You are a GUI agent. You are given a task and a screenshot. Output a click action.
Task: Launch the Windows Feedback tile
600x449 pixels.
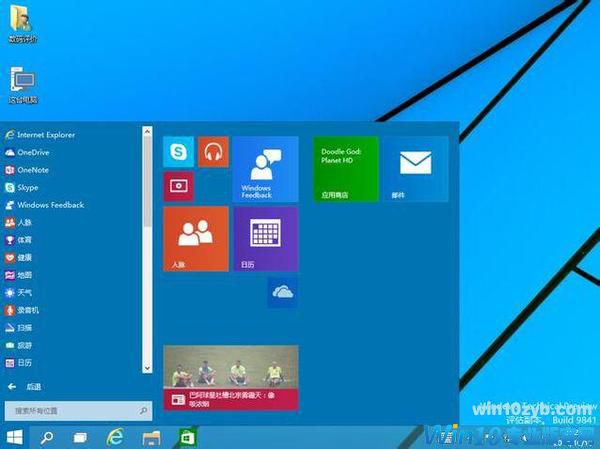[x=265, y=169]
